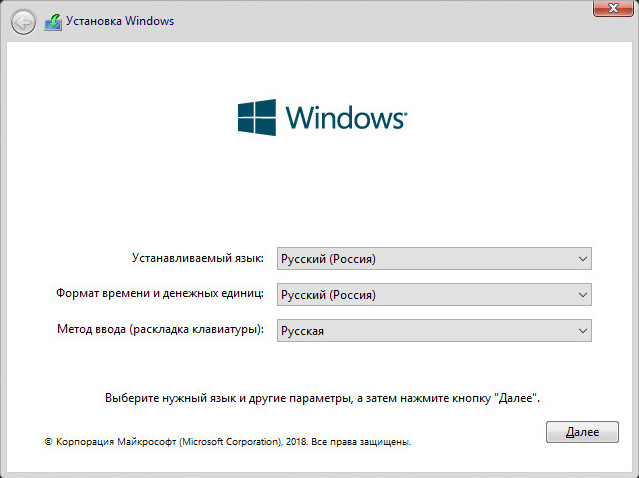Click the Windows Setup installer icon
Viewport: 639px width, 478px height.
coord(53,22)
